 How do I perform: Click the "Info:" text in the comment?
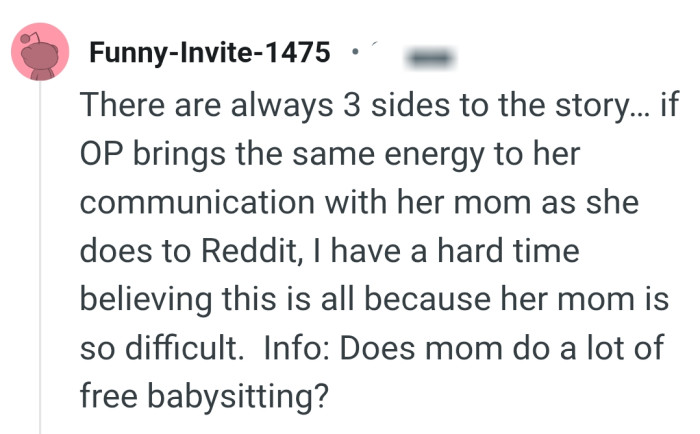[298, 345]
